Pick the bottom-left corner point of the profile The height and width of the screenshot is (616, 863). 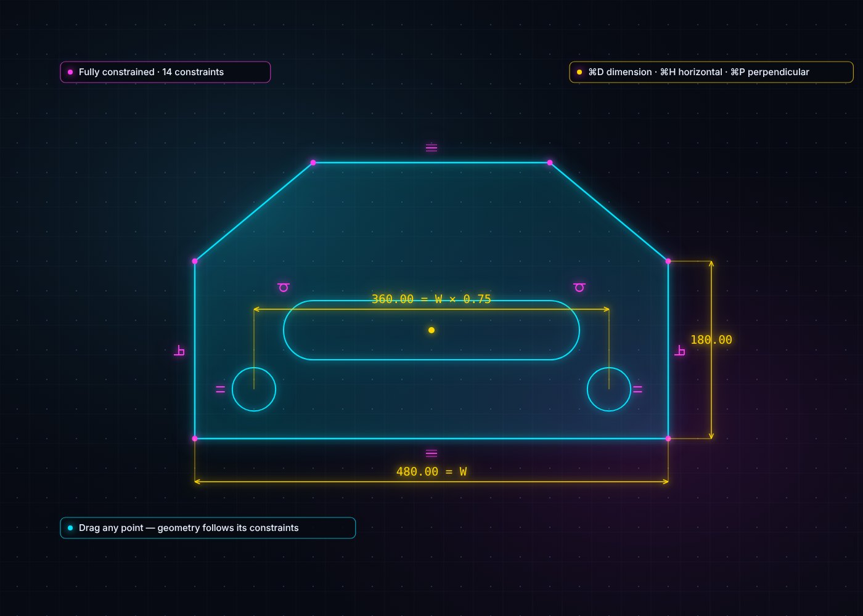point(195,439)
